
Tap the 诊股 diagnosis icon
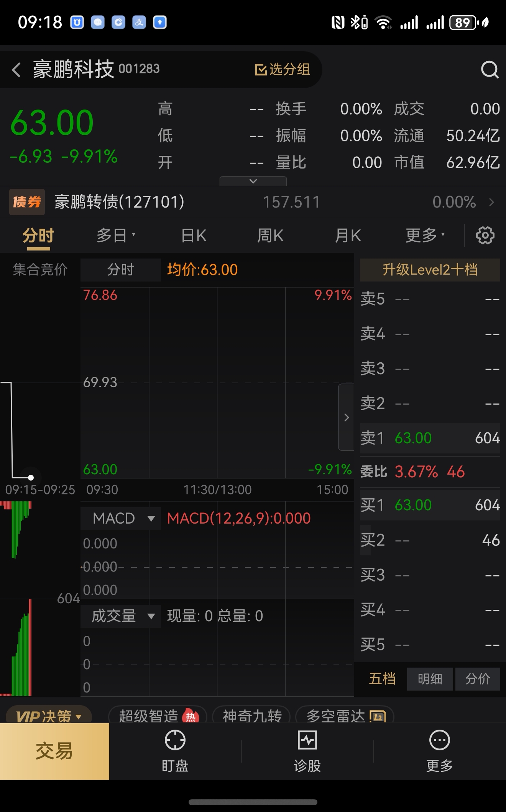pyautogui.click(x=307, y=740)
